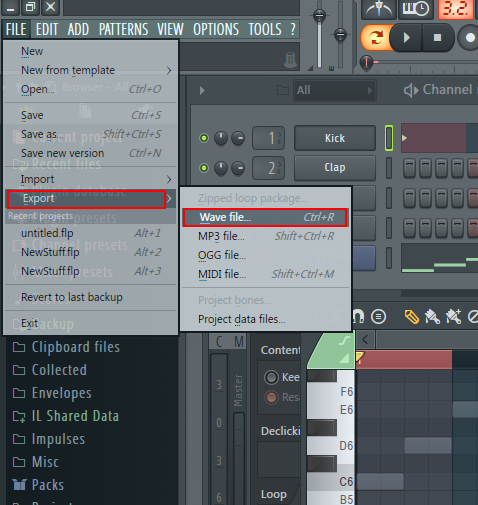Click the Channel rack speaker icon

[x=411, y=90]
